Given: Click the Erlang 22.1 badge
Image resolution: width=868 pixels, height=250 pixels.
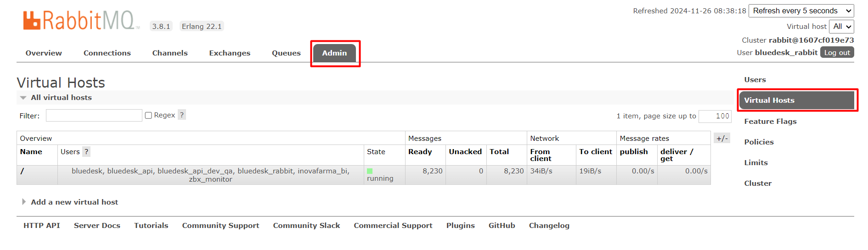Looking at the screenshot, I should (x=202, y=26).
